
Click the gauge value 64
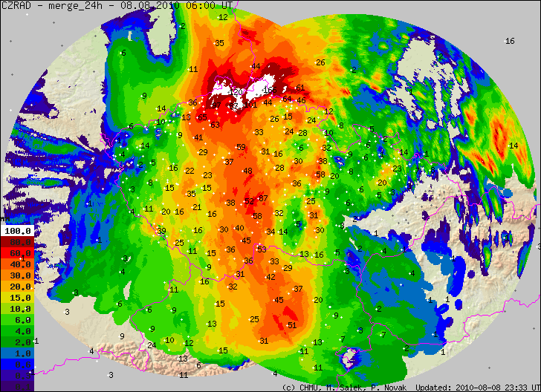tap(287, 99)
